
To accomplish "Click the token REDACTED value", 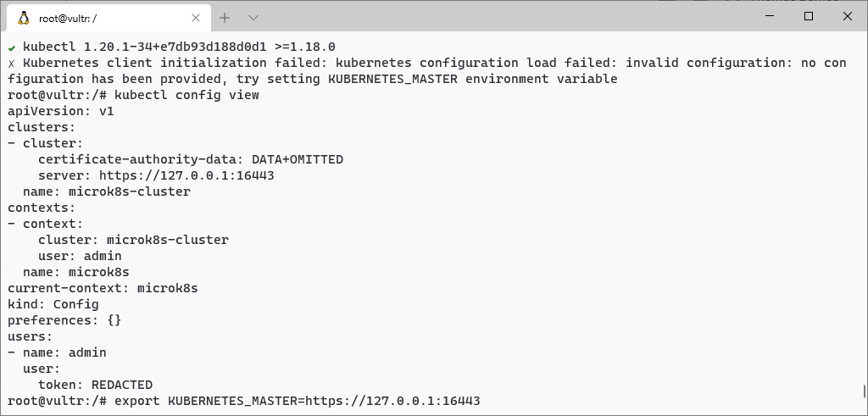I will [x=122, y=385].
